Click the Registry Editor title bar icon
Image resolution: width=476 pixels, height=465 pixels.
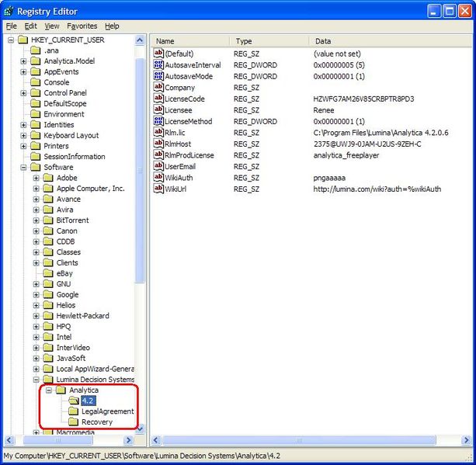coord(9,12)
